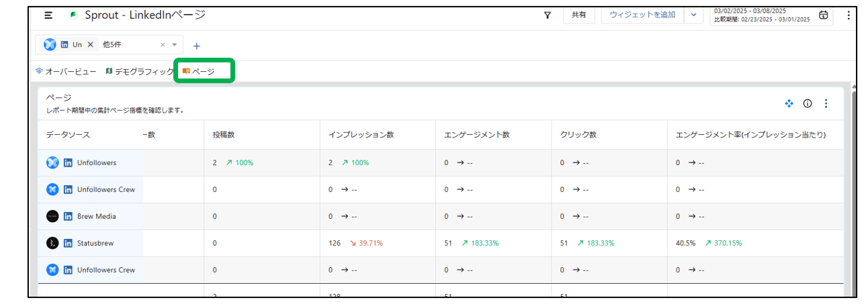The height and width of the screenshot is (304, 868).
Task: Open the hamburger navigation menu
Action: point(48,15)
